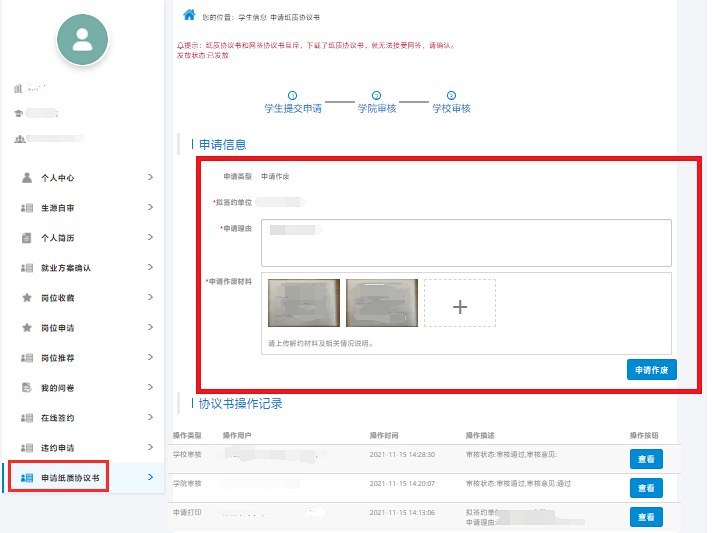
Task: Expand the 岗位申请 chevron arrow
Action: coord(150,327)
